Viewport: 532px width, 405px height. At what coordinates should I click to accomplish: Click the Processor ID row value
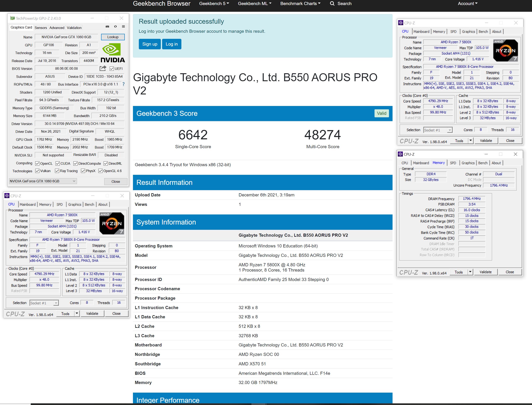[x=284, y=279]
